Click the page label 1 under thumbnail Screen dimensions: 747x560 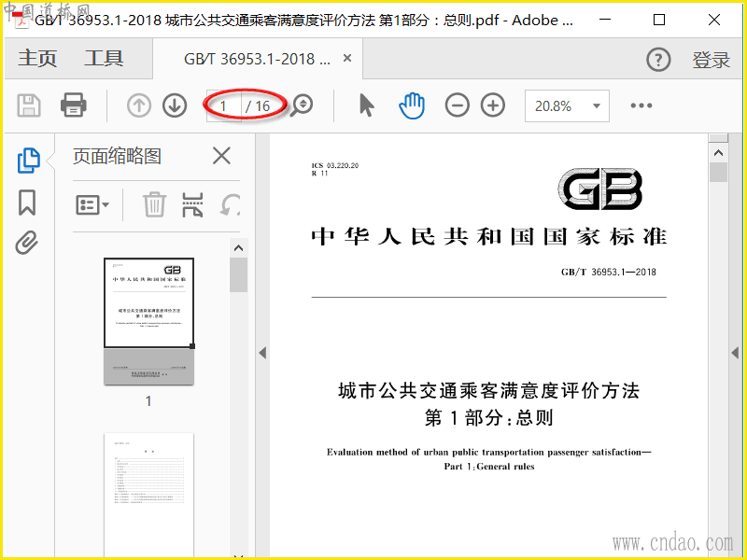coord(148,401)
